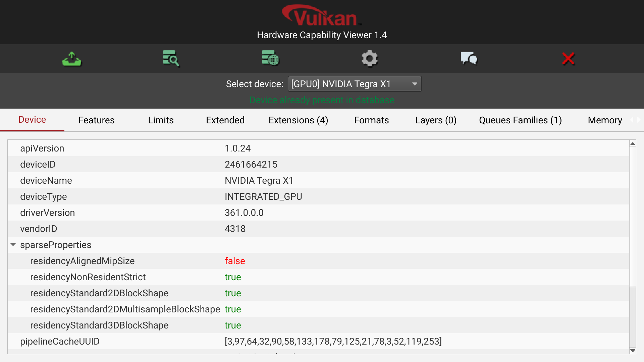Image resolution: width=644 pixels, height=362 pixels.
Task: Click the database/globe icon
Action: [x=270, y=58]
